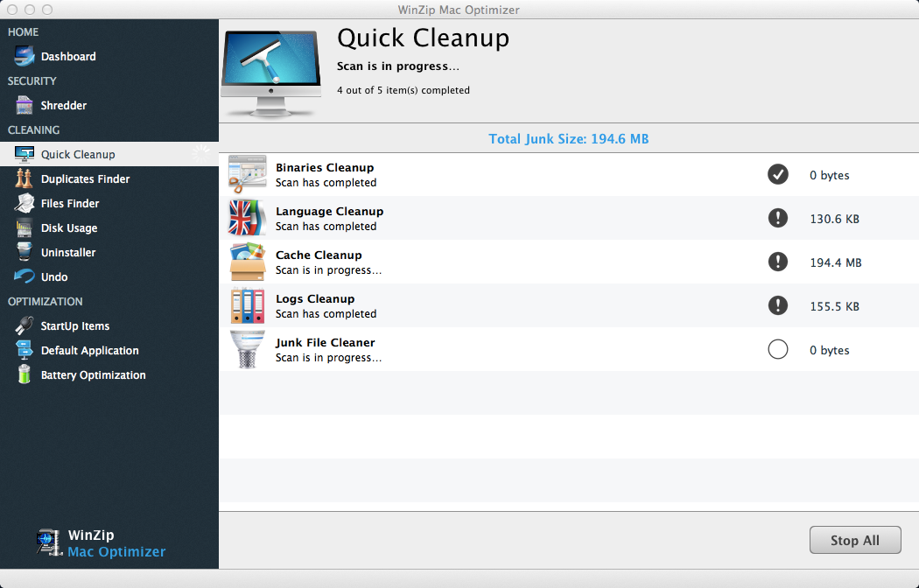Click the Logs Cleanup binders icon
The image size is (919, 588).
point(247,306)
